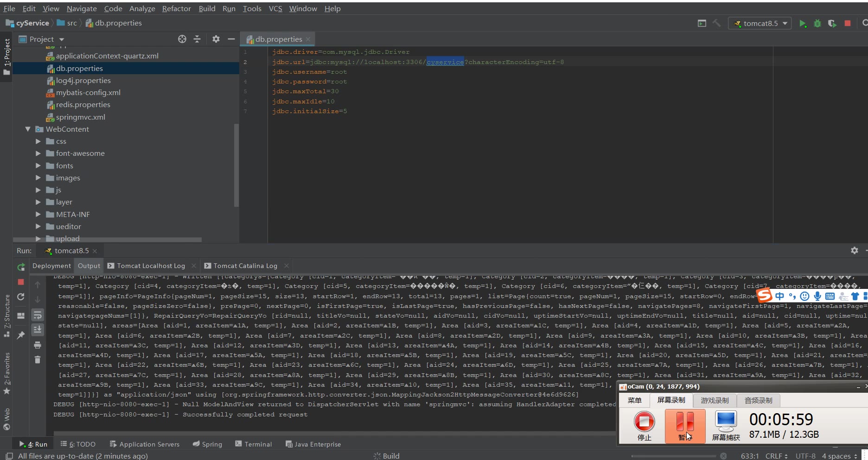
Task: Expand the ueditor folder
Action: click(38, 226)
